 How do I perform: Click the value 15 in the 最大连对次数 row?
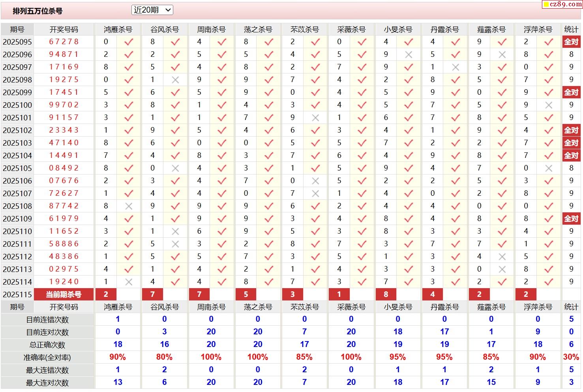491,383
